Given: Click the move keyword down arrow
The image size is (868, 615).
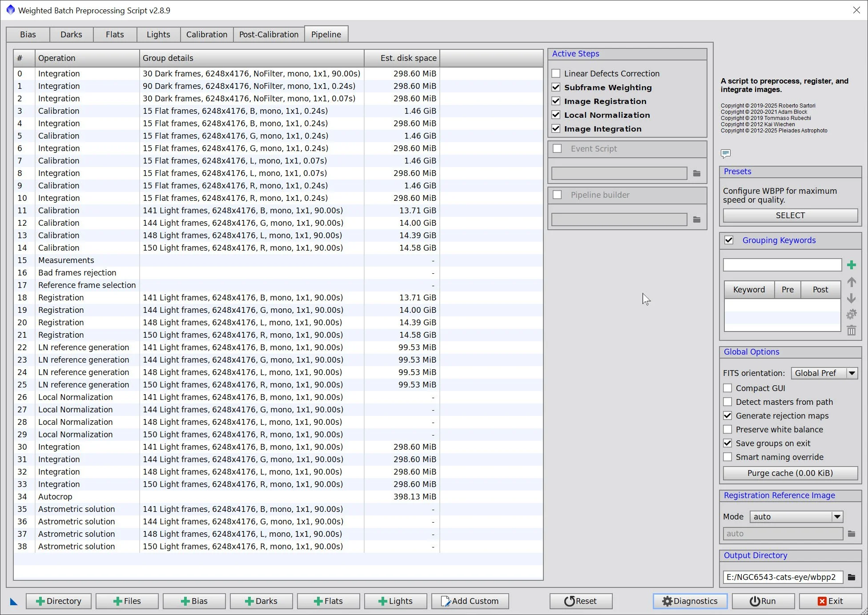Looking at the screenshot, I should point(851,298).
